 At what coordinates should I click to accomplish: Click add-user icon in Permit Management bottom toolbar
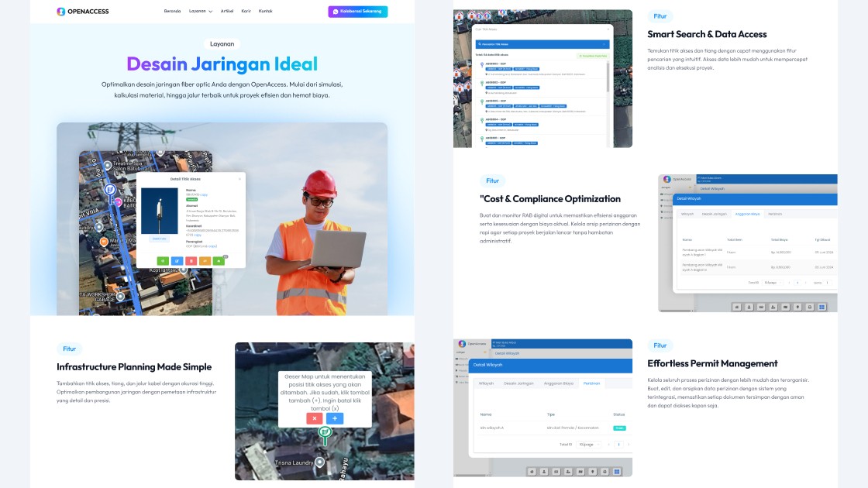[569, 472]
